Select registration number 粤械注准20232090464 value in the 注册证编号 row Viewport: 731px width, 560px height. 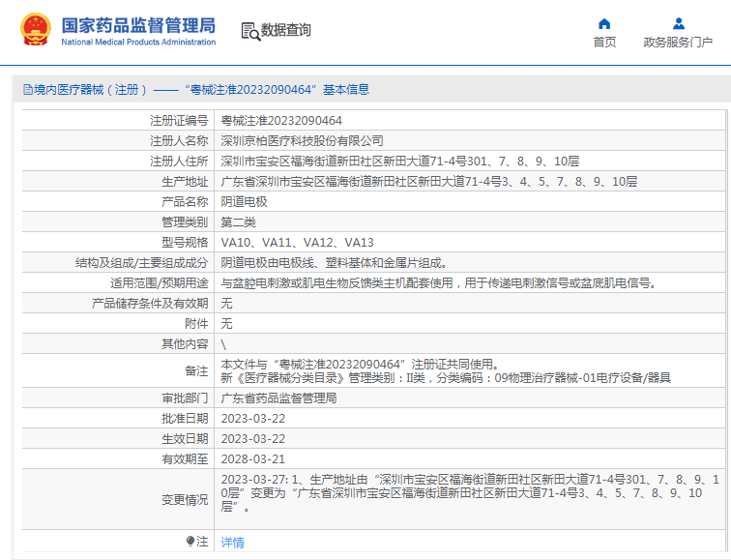click(281, 121)
